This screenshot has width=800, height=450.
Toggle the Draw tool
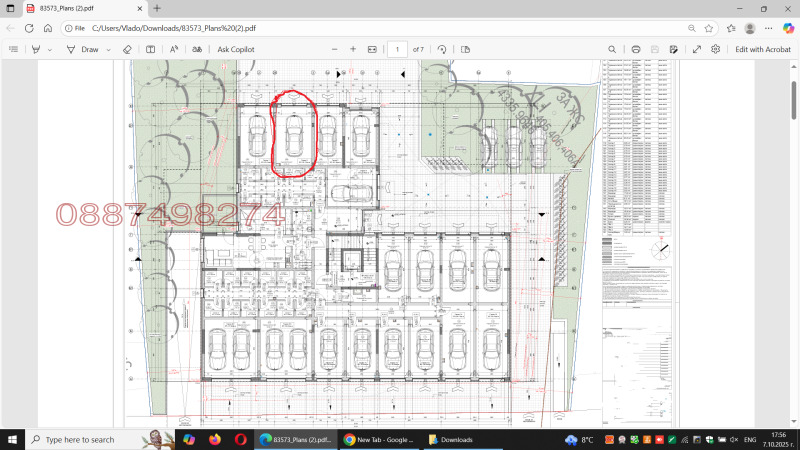coord(83,49)
